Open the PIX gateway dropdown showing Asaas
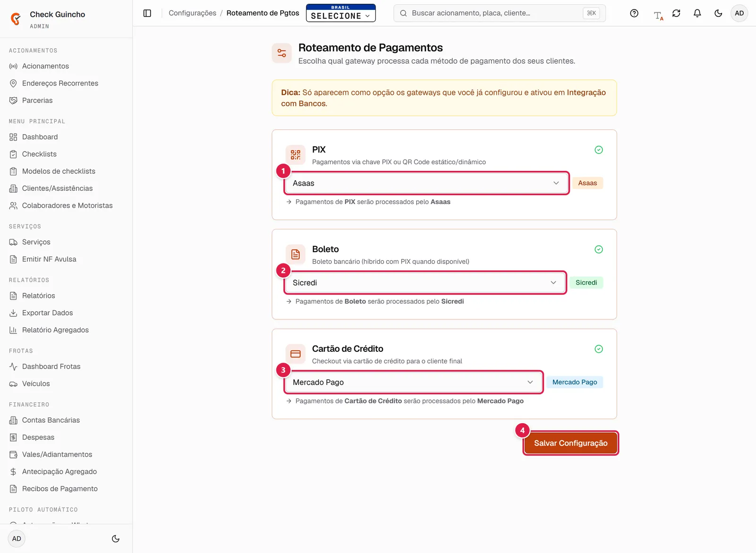This screenshot has height=553, width=756. click(426, 183)
